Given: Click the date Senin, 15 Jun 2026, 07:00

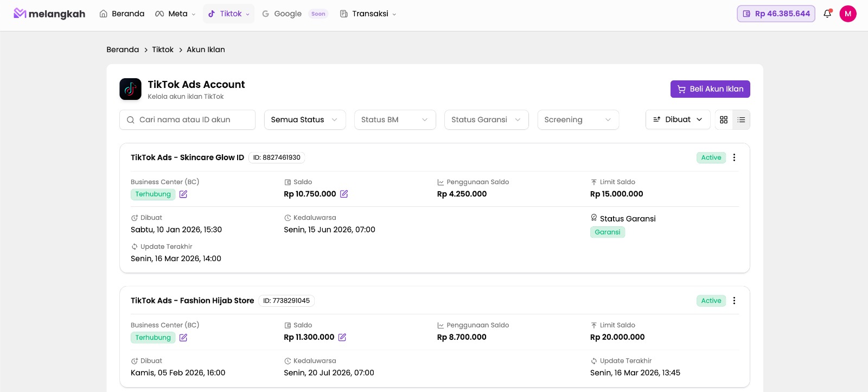Looking at the screenshot, I should 329,230.
